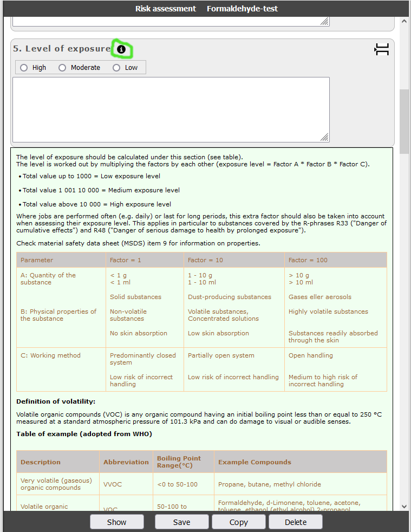The image size is (411, 532).
Task: Click the vertical scrollbar thumb
Action: [404, 121]
